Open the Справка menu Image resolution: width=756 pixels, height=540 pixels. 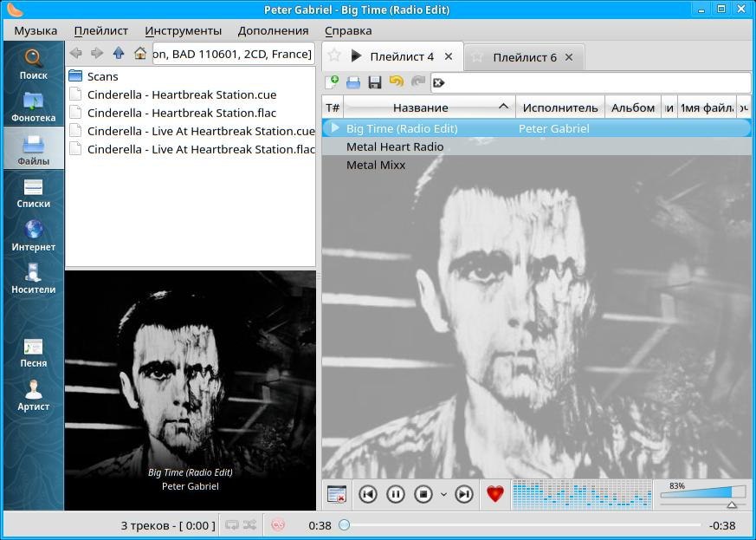[x=348, y=31]
